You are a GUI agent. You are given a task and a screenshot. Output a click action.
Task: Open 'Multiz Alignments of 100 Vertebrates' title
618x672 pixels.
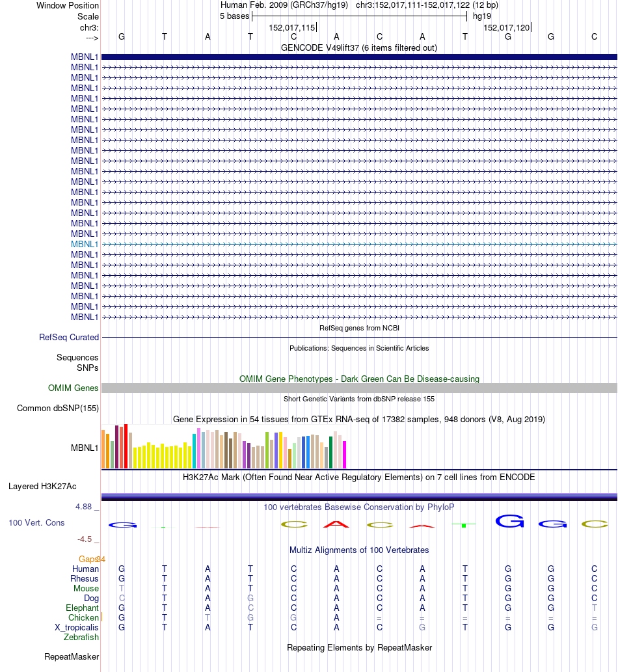point(359,550)
